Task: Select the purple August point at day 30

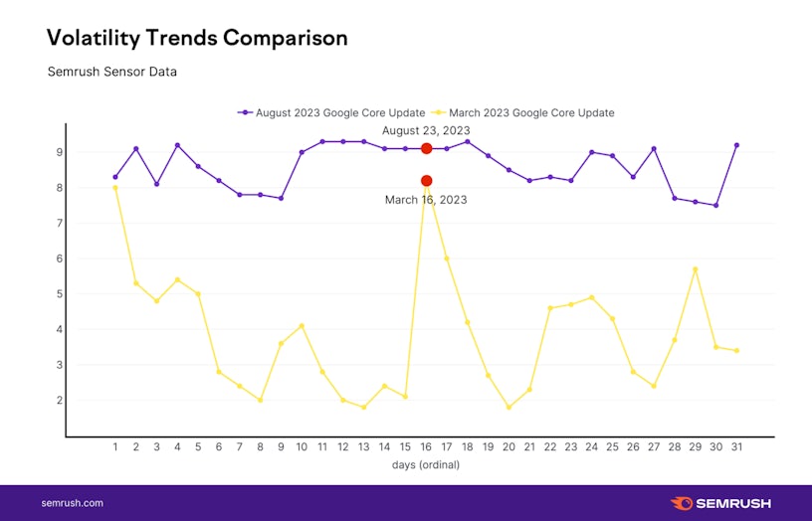Action: point(716,206)
